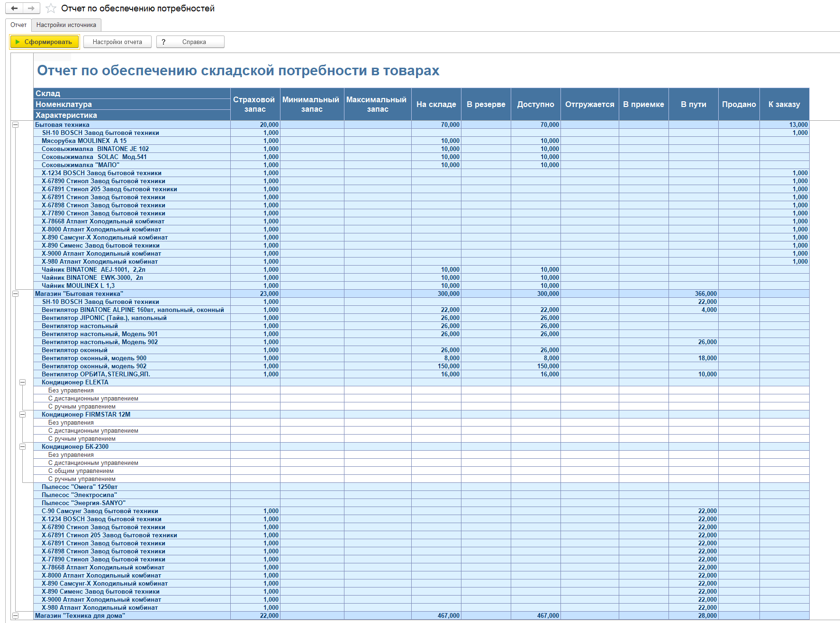Go forward with the right arrow button

click(x=31, y=9)
